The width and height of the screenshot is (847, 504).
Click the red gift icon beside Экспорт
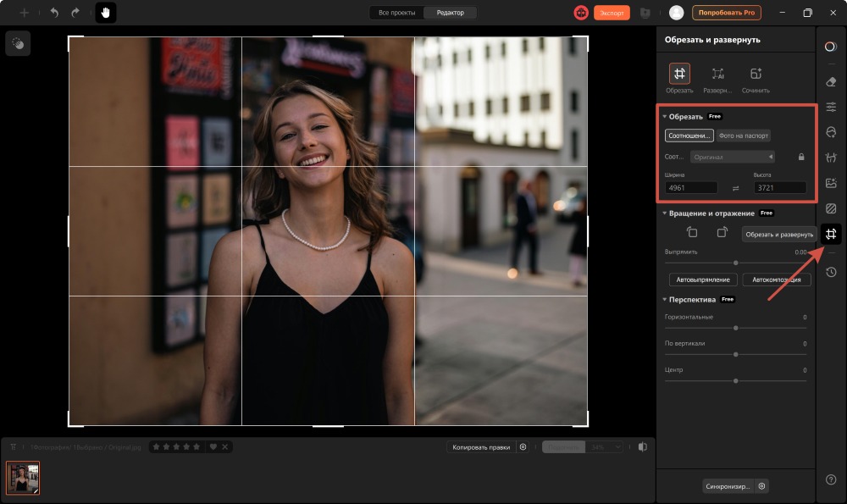tap(581, 13)
